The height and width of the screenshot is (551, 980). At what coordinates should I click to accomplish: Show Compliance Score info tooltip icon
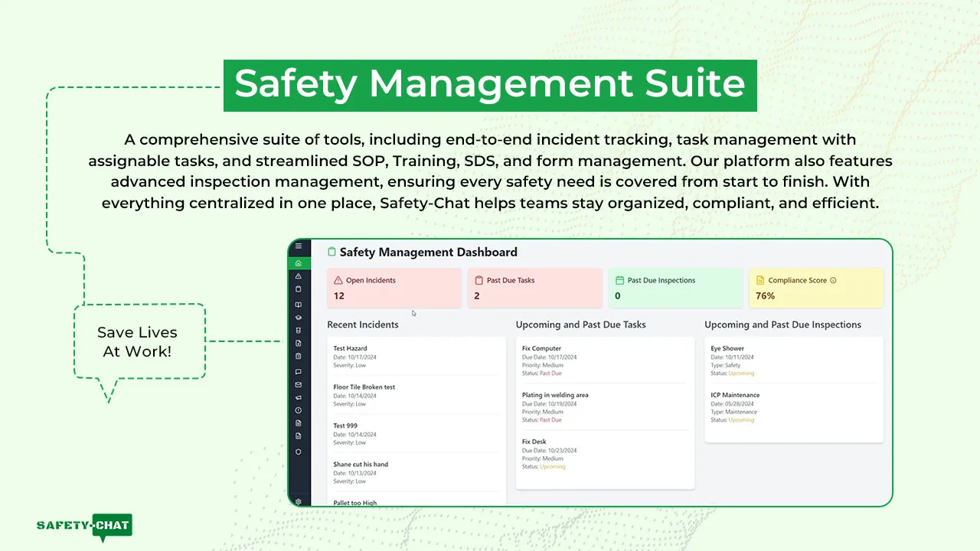(834, 280)
